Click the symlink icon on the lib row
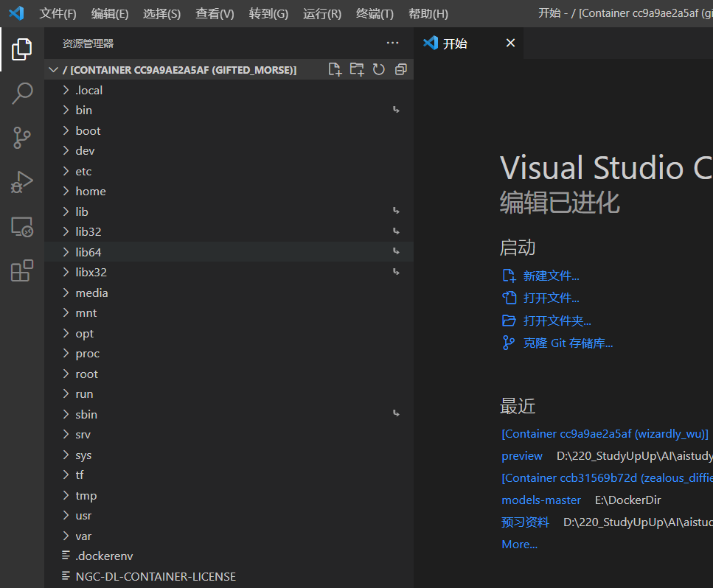Image resolution: width=713 pixels, height=588 pixels. [396, 211]
